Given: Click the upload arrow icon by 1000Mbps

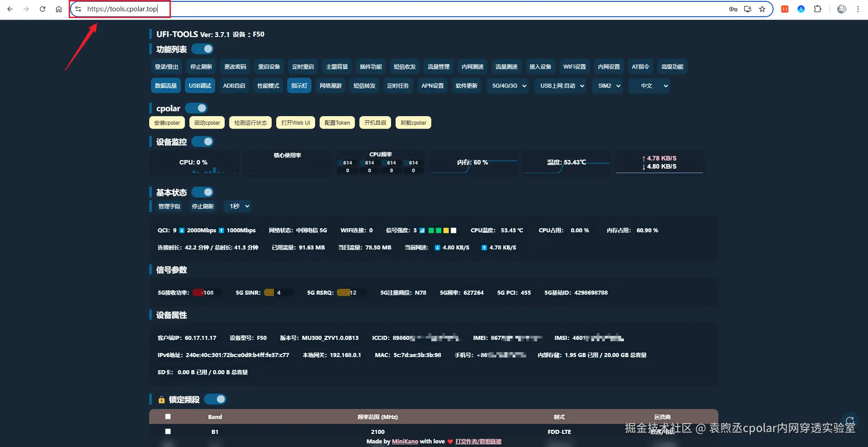Looking at the screenshot, I should (x=222, y=231).
